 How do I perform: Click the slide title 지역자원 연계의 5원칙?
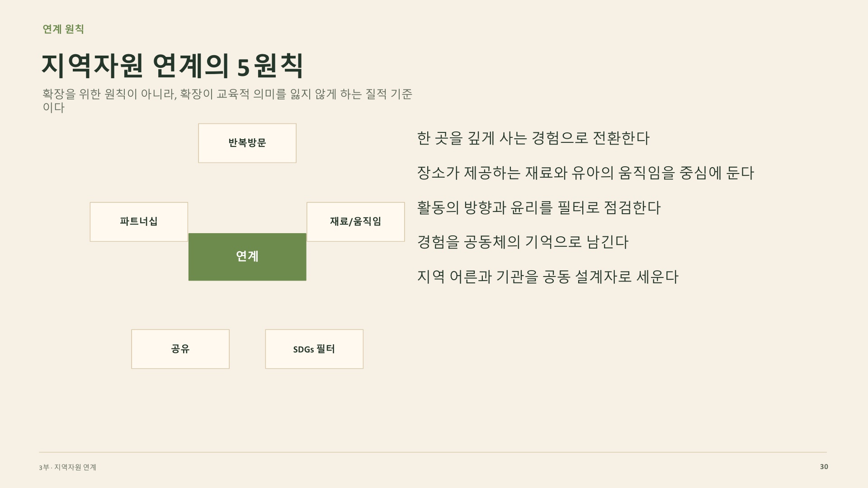[172, 66]
